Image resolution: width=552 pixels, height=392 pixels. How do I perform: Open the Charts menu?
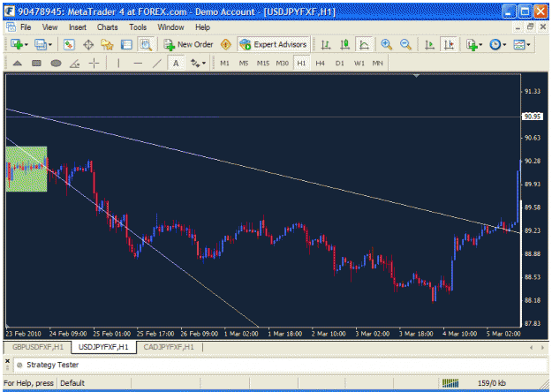coord(108,27)
